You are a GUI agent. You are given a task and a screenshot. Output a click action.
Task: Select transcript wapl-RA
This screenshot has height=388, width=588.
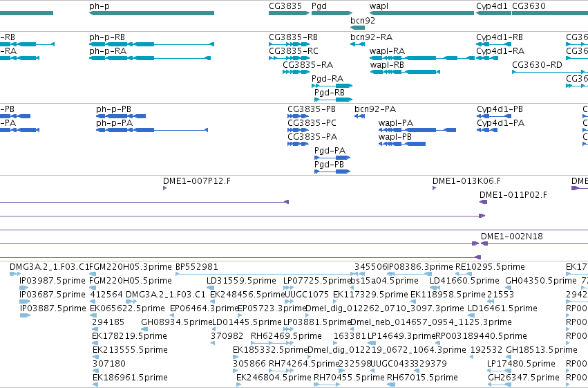[422, 58]
